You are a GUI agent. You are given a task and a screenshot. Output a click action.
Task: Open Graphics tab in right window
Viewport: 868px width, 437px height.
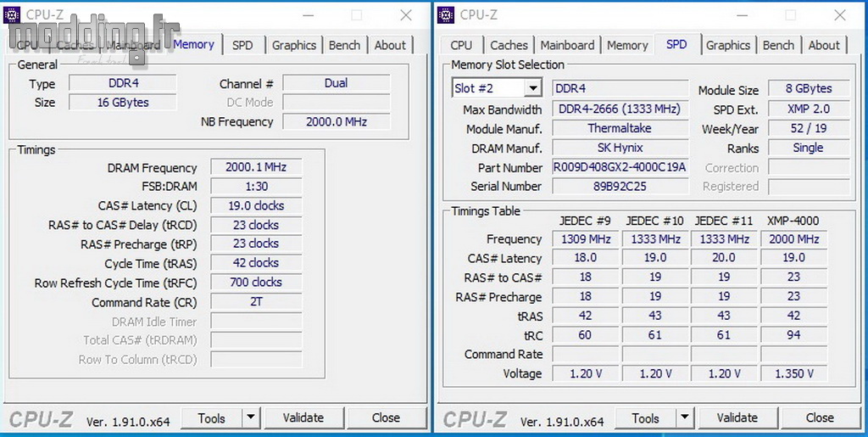[728, 46]
